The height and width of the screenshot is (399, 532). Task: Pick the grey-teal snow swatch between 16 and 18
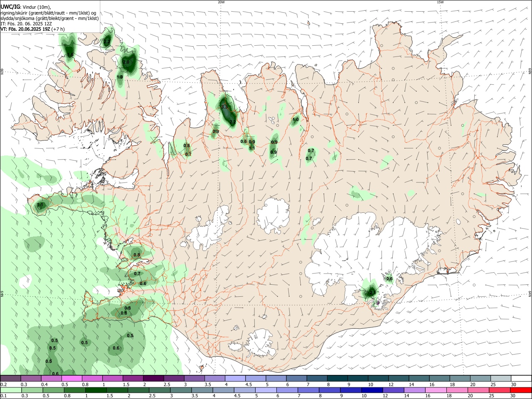tap(440, 378)
